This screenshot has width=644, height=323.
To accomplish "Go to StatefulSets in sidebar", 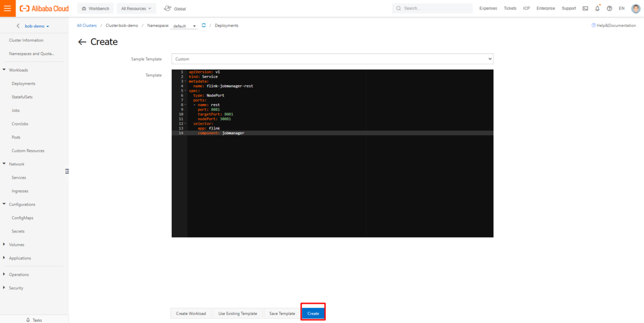I will (x=22, y=97).
